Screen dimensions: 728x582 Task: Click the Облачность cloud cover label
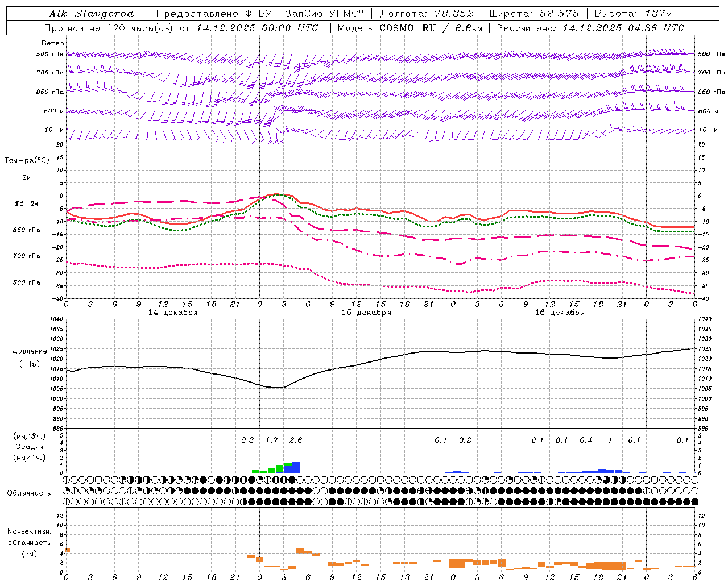click(29, 493)
